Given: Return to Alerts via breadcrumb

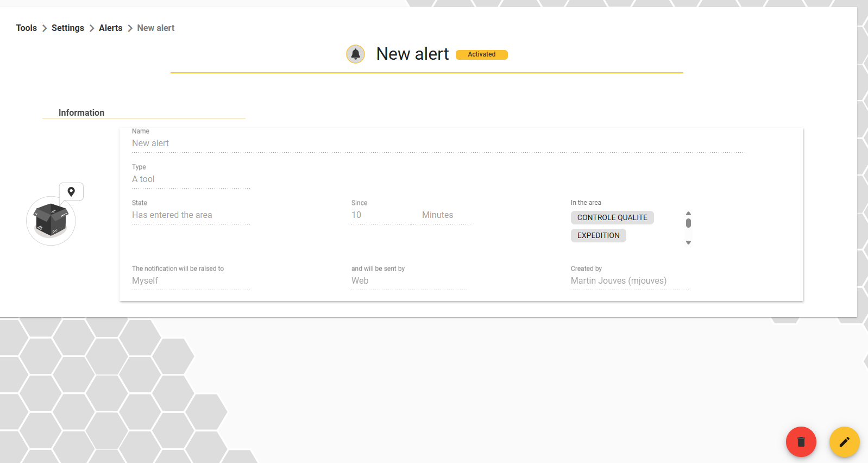Looking at the screenshot, I should point(110,28).
